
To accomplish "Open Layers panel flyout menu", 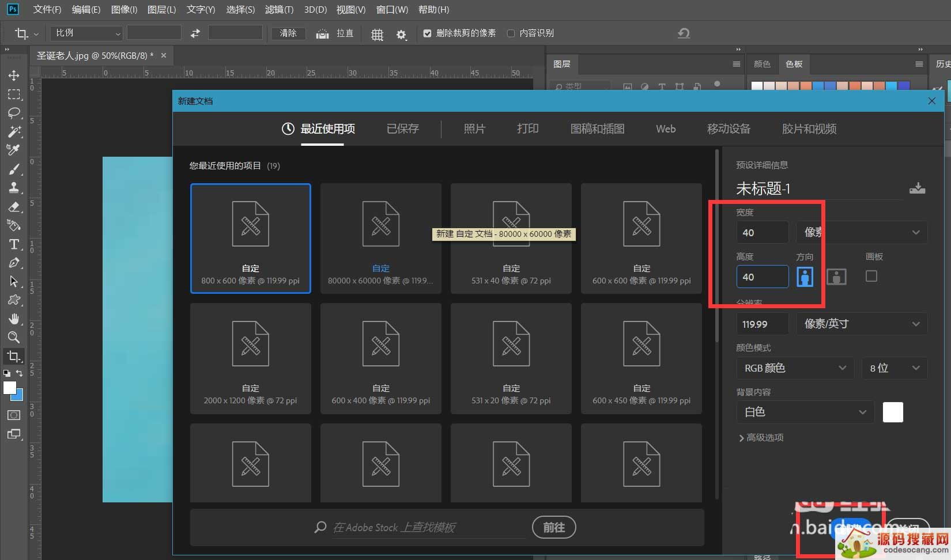I will click(x=736, y=64).
